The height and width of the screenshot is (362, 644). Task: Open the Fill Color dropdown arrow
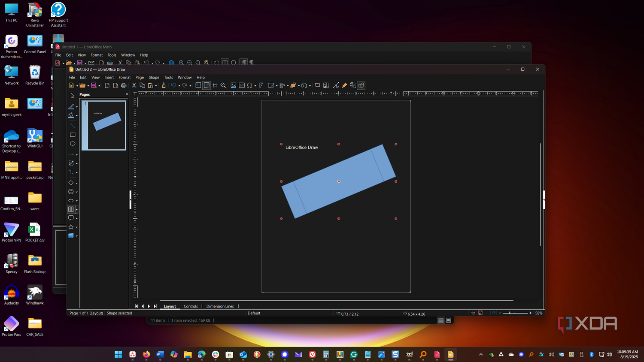pos(77,115)
